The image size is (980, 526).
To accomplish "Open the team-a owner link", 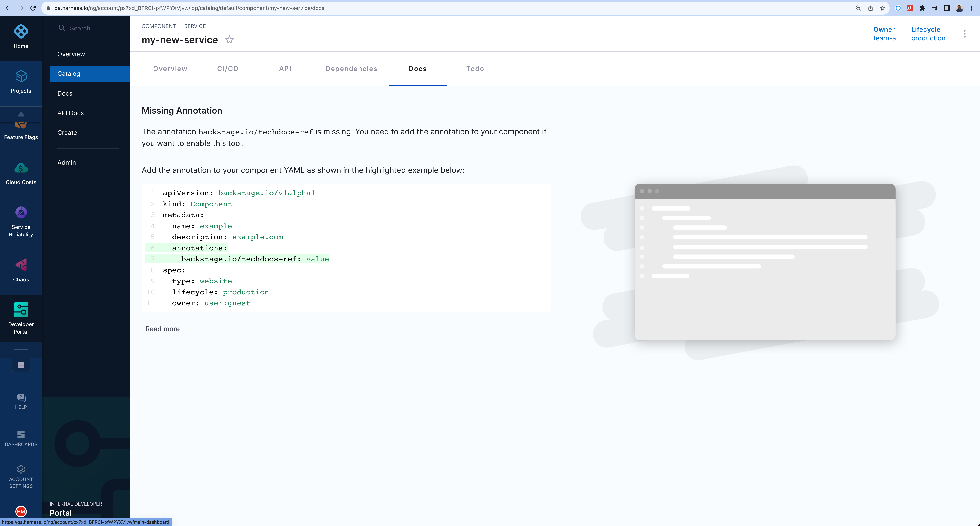I will pyautogui.click(x=884, y=38).
